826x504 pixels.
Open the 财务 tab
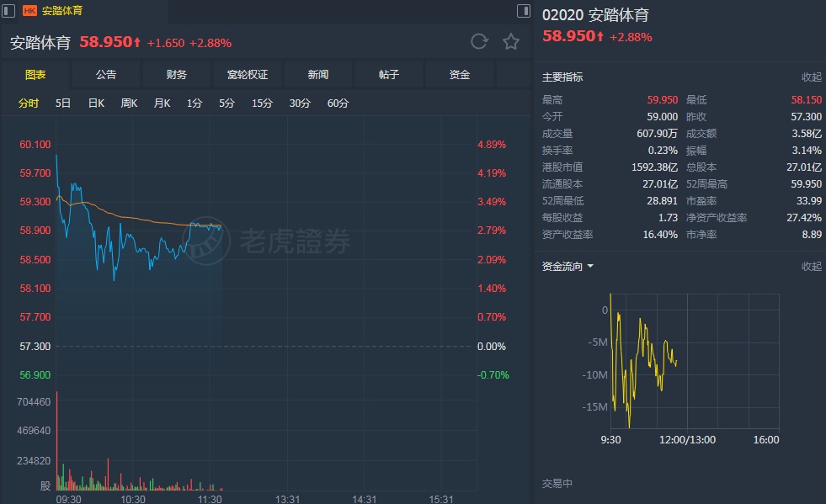pyautogui.click(x=177, y=75)
